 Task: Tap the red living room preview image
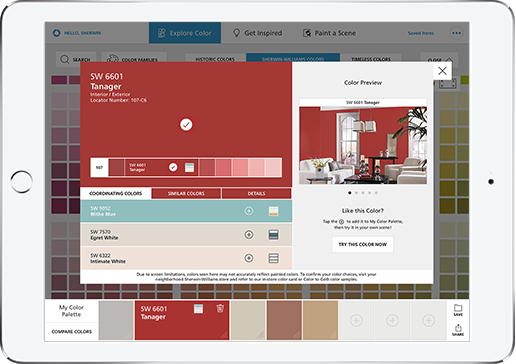click(363, 145)
